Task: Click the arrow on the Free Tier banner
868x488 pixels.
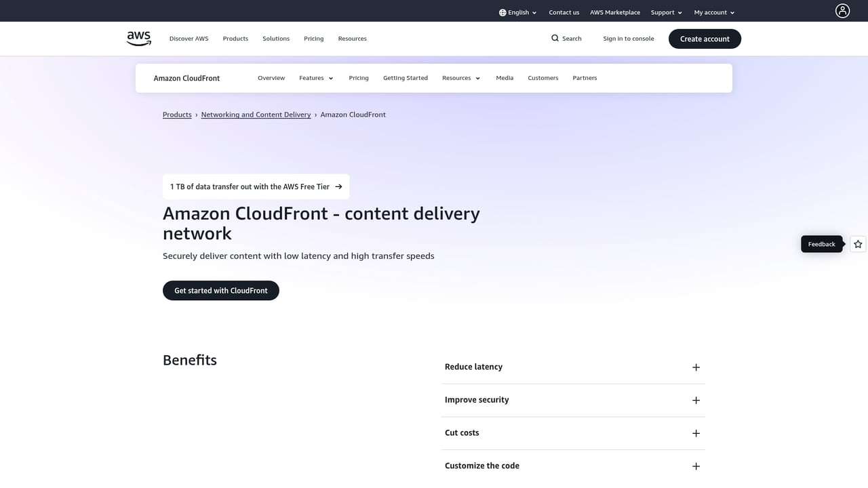Action: (x=338, y=186)
